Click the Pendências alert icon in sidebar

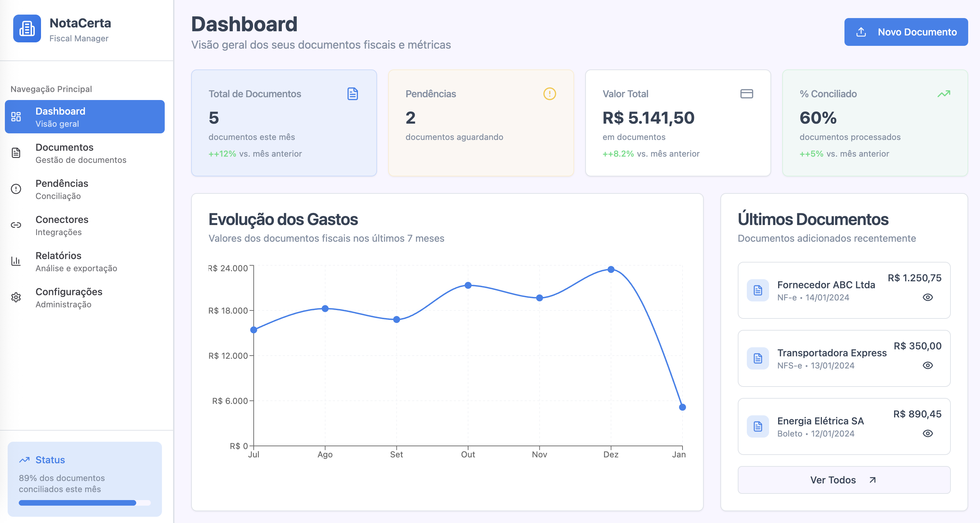16,189
